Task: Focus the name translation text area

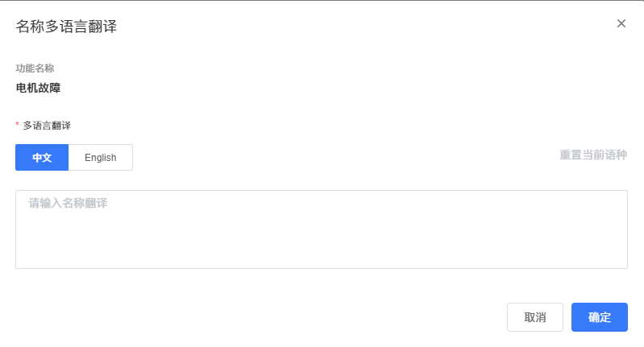Action: 322,229
